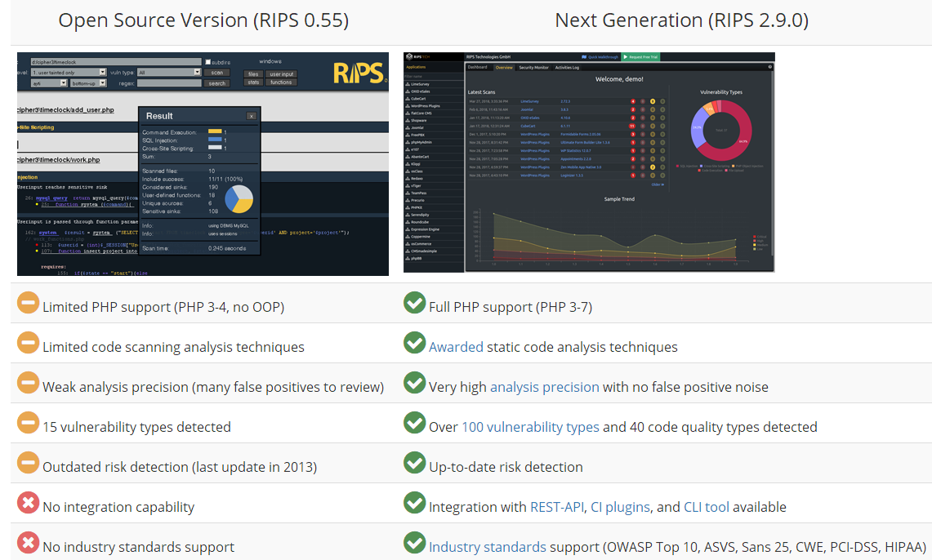Click the 'functions' window button
Screen dimensions: 932x560
281,82
